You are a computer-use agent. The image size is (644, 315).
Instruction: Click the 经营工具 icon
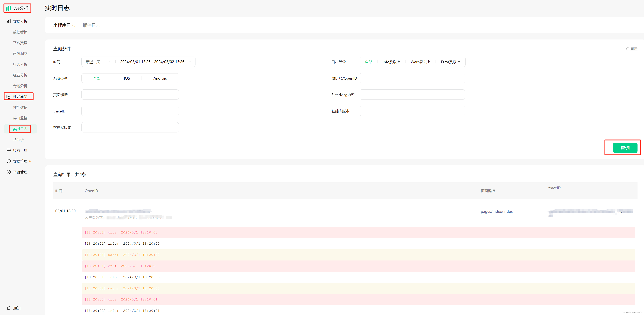9,150
